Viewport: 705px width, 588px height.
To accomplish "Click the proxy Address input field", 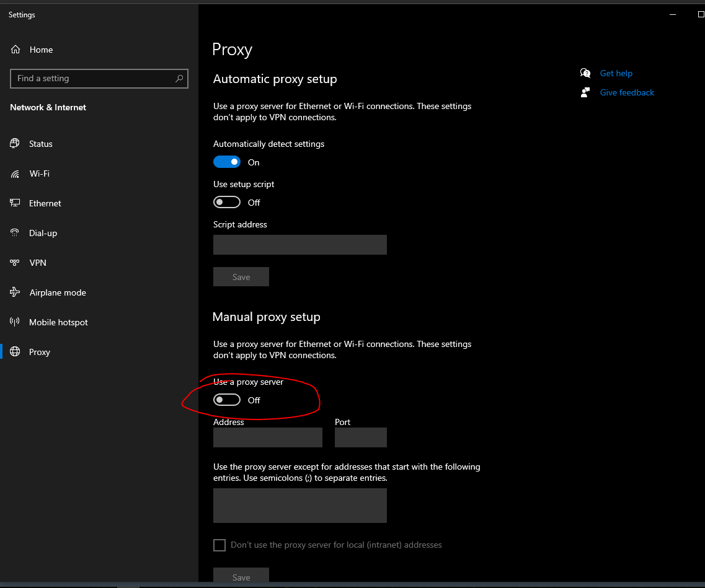I will point(268,437).
